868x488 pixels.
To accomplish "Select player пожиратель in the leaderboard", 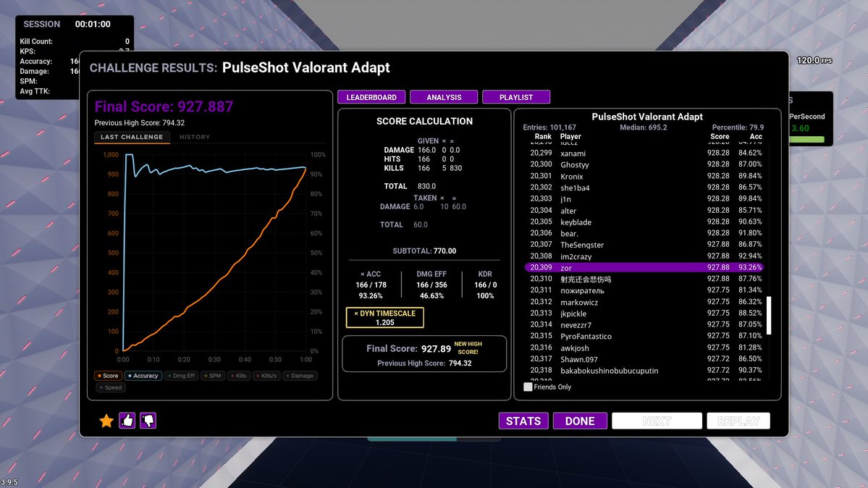I will 644,290.
